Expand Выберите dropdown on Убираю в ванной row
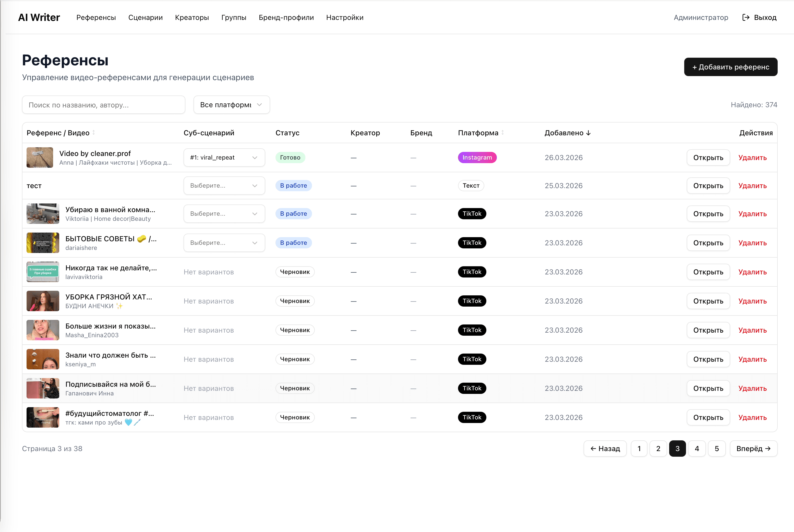Screen dimensions: 794x532 (x=224, y=213)
